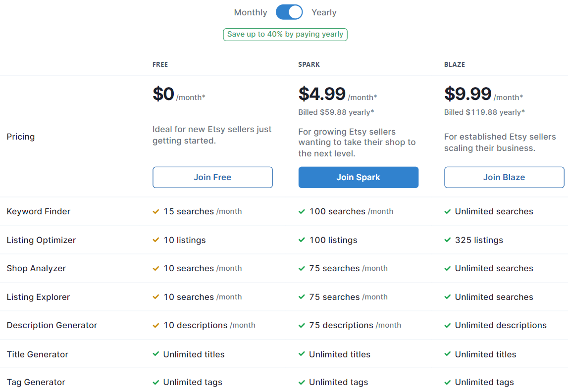The height and width of the screenshot is (392, 568).
Task: Click the Keyword Finder row label
Action: click(x=39, y=211)
